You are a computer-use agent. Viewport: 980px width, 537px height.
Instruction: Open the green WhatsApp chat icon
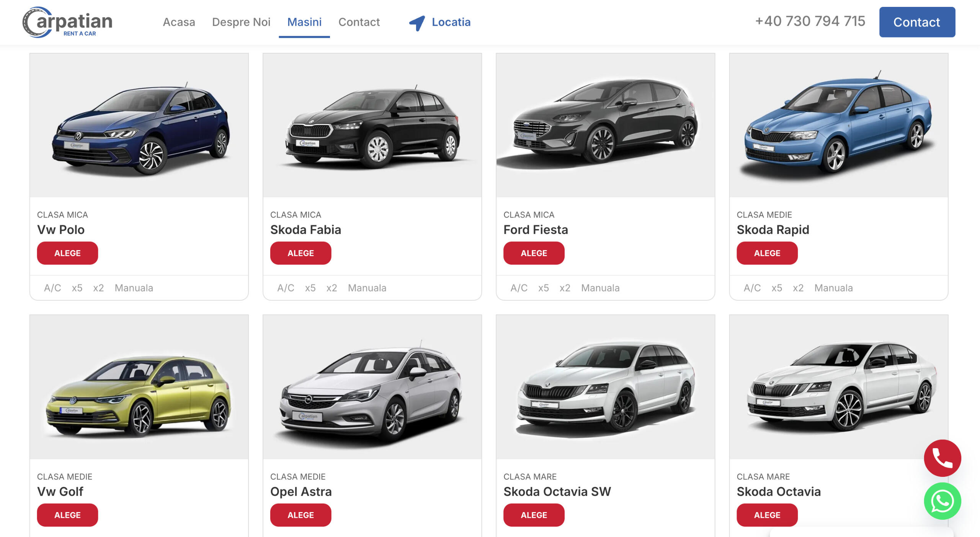click(942, 501)
